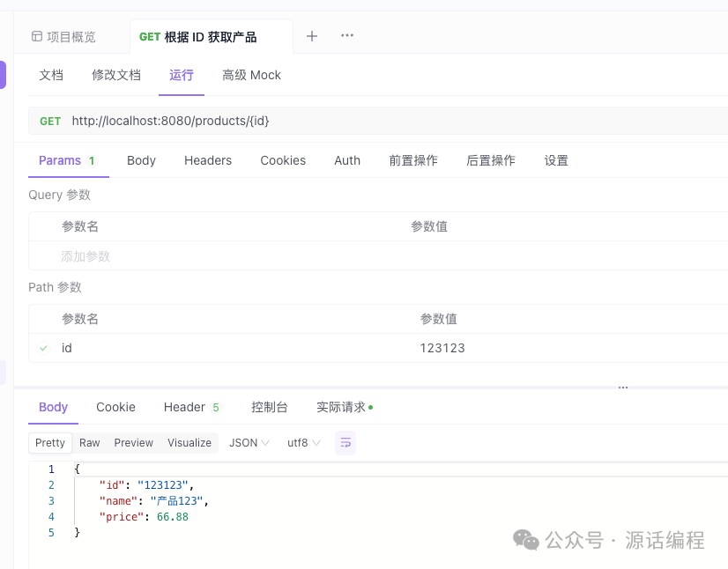
Task: Open the response Cookie tab
Action: click(x=115, y=407)
